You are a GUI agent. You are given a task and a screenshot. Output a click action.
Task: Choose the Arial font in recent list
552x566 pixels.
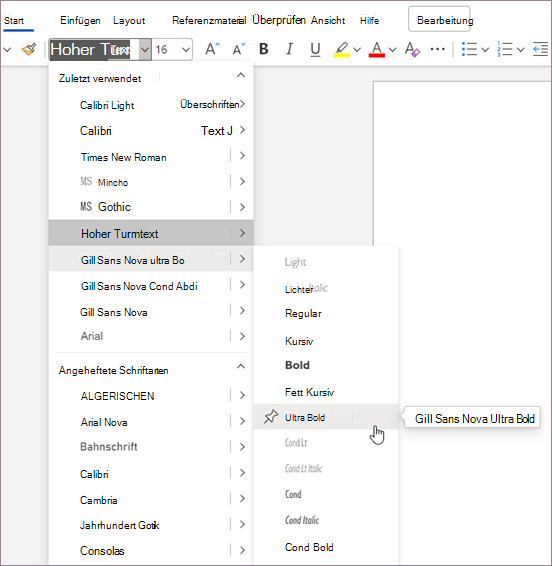coord(92,336)
